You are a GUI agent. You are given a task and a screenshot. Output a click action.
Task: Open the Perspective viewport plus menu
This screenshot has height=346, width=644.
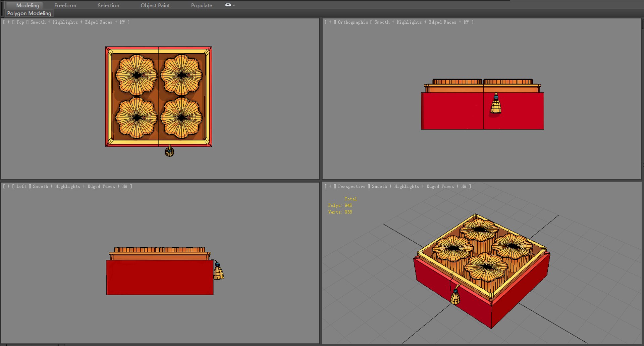point(330,186)
